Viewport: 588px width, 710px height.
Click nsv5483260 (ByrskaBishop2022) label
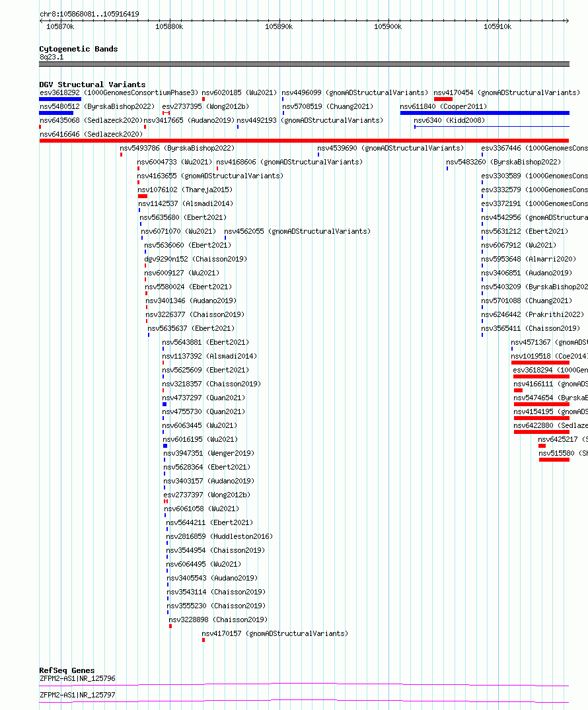tap(503, 162)
